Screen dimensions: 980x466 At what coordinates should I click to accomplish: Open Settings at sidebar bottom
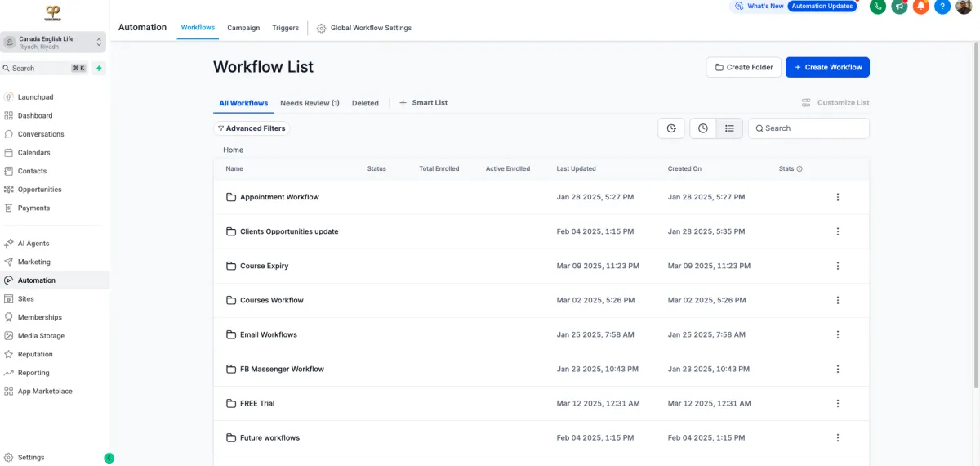pos(31,458)
